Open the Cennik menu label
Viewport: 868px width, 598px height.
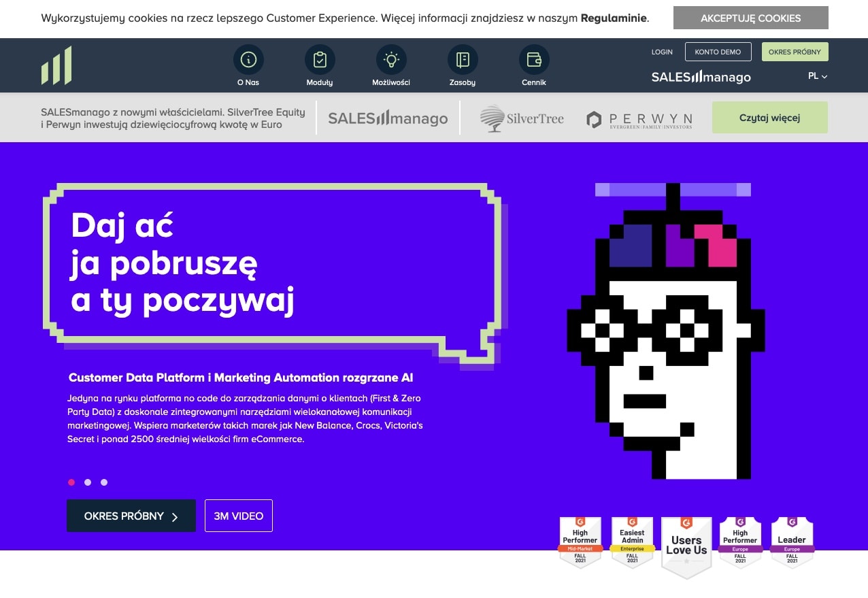point(534,82)
